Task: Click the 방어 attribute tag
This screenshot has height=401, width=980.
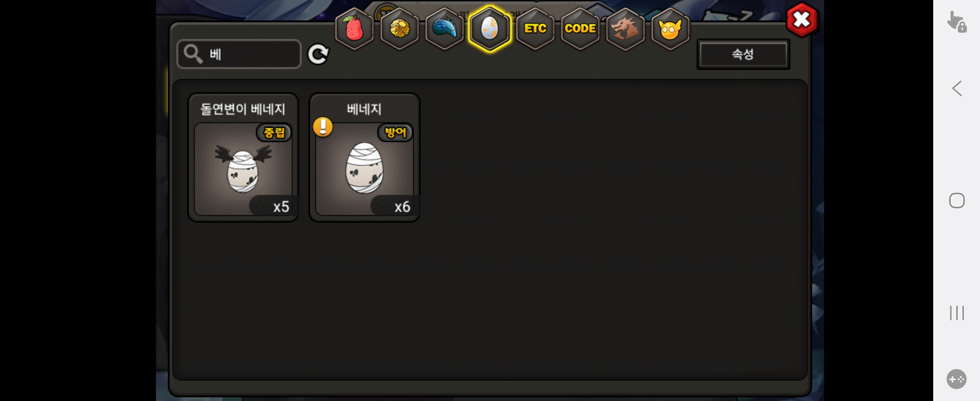Action: 395,133
